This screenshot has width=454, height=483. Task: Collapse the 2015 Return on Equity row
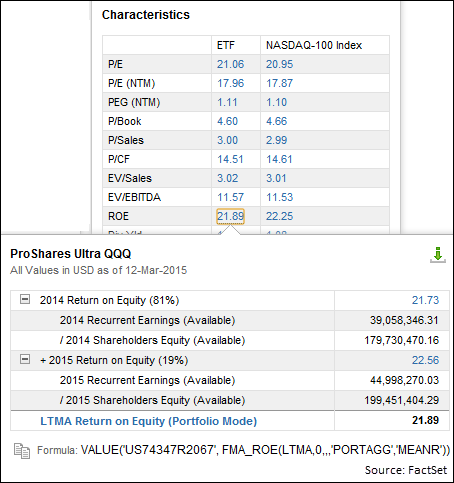pos(25,359)
